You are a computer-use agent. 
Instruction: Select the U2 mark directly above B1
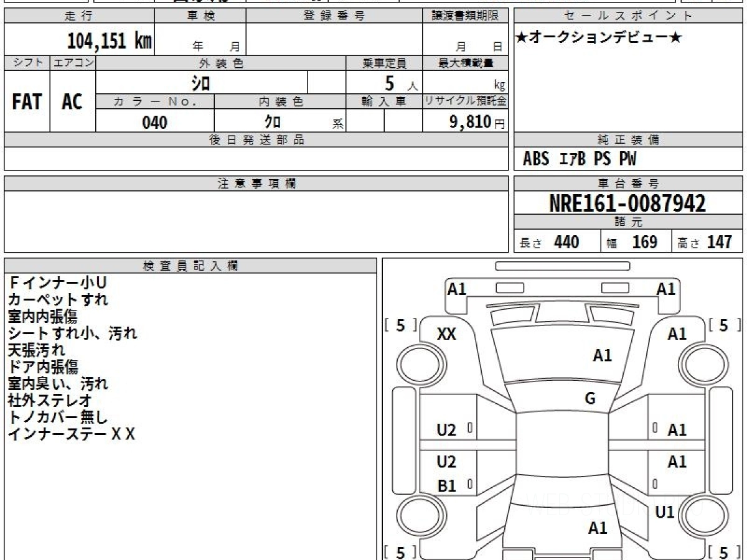(446, 462)
